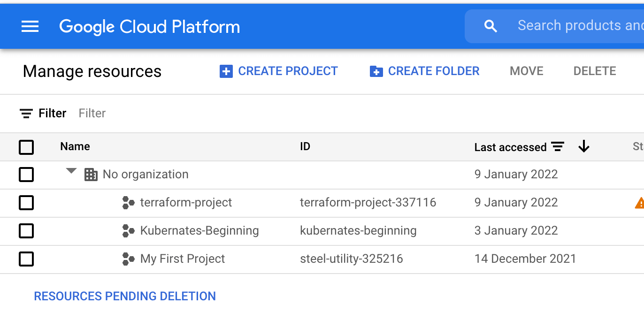Reverse sort with the Last accessed arrow
Viewport: 644px width, 320px height.
point(583,147)
